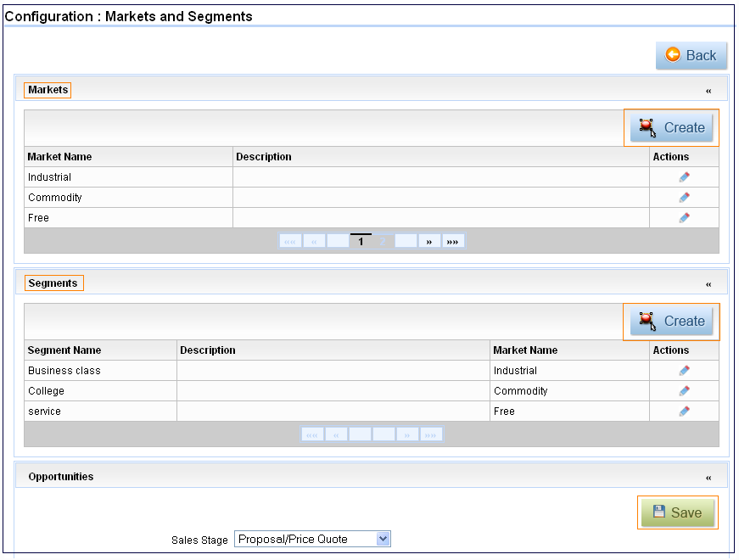
Task: Jump to the last page of Markets
Action: click(x=453, y=241)
